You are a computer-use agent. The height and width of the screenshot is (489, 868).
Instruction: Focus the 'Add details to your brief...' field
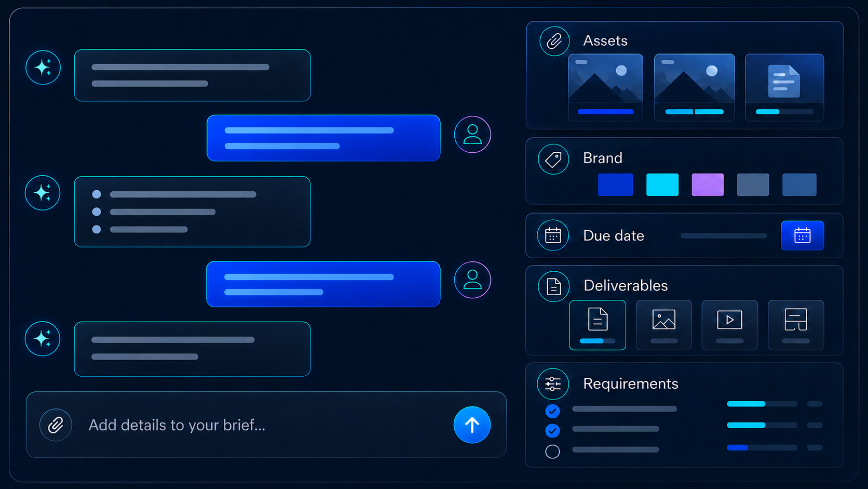266,425
